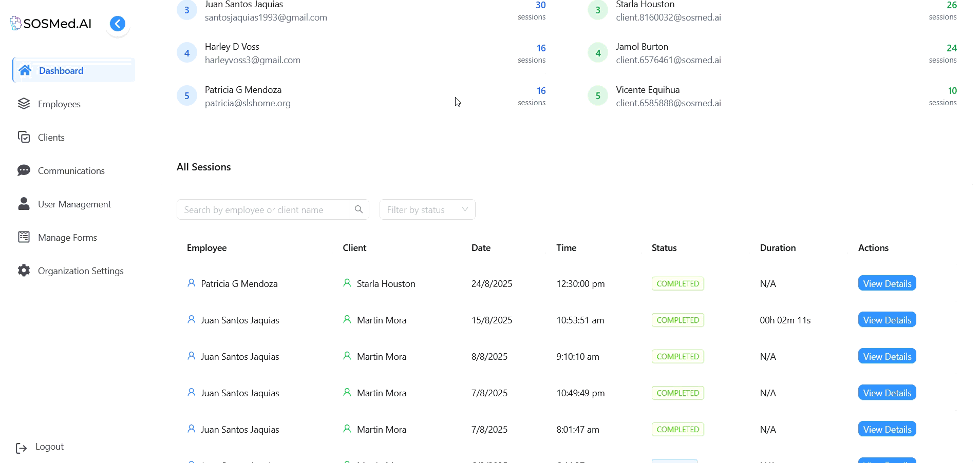
Task: Select the Dashboard home icon
Action: pyautogui.click(x=24, y=70)
